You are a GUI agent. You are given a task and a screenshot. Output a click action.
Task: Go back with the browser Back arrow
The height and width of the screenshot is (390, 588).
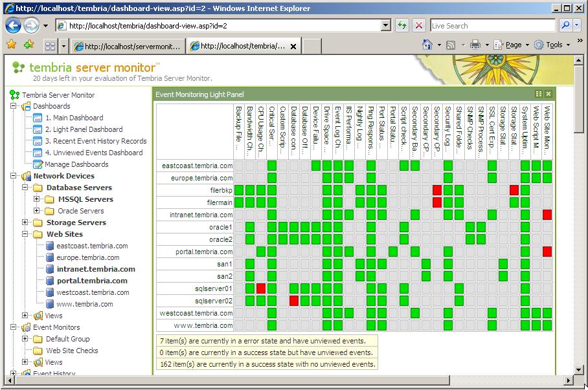click(14, 25)
